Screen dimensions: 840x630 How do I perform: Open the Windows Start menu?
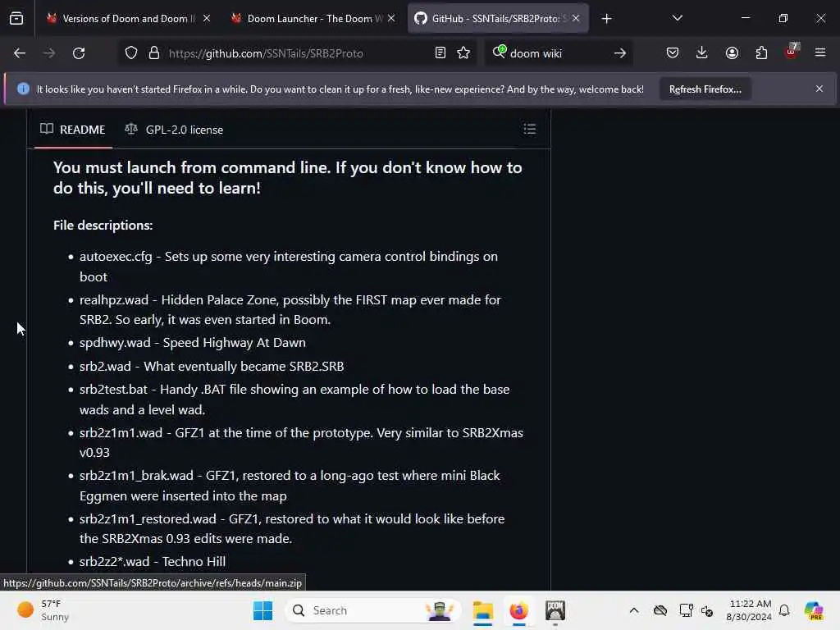[263, 610]
